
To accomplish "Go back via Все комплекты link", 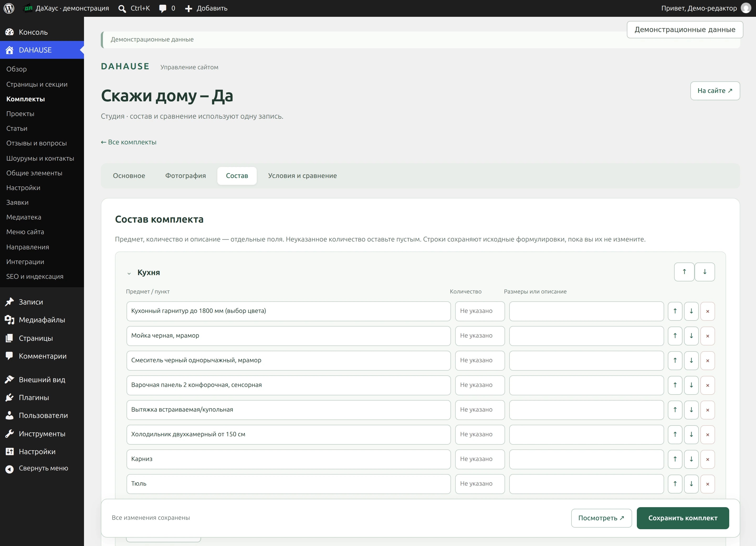I will click(129, 142).
